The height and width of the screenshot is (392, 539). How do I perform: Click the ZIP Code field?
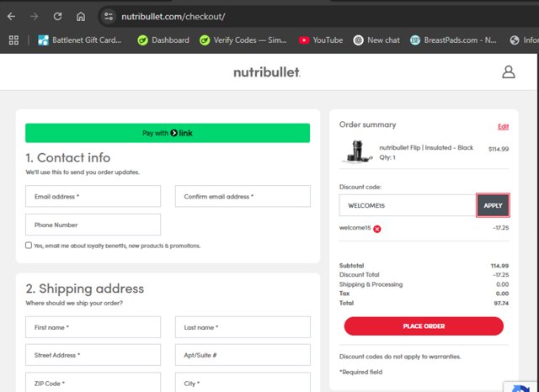93,383
